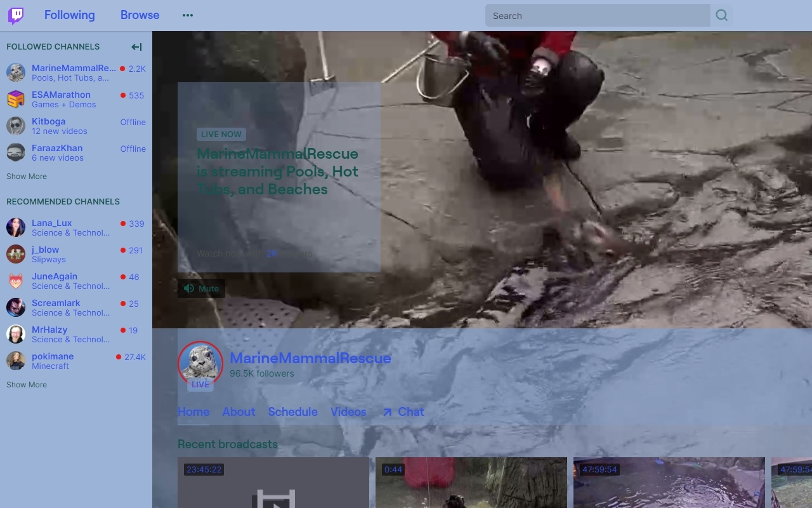Open the 23:45:22 broadcast thumbnail

[x=273, y=483]
